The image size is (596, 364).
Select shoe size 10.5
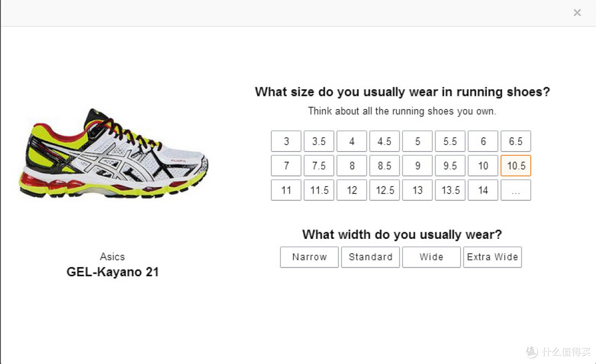(516, 165)
